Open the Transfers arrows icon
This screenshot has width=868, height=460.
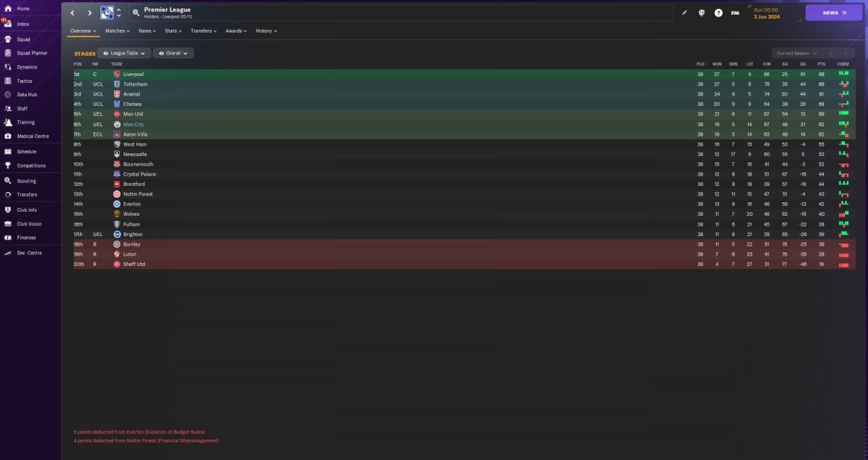tap(7, 195)
